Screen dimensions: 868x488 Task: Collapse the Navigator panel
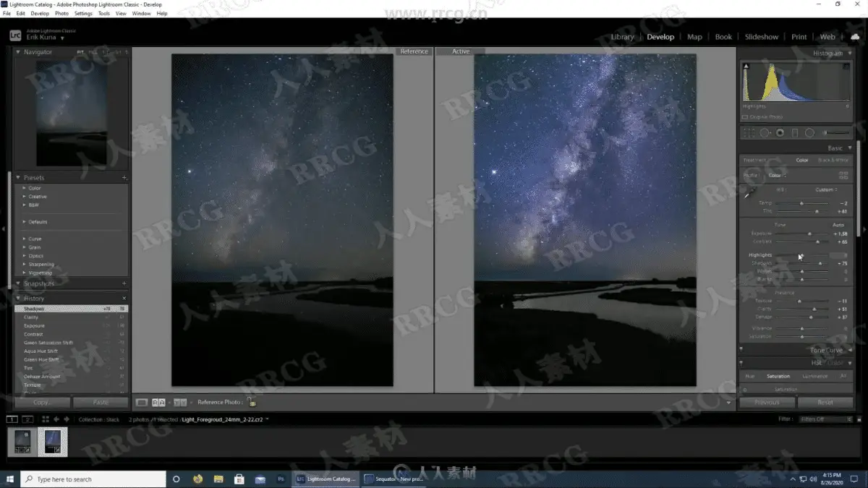point(18,52)
